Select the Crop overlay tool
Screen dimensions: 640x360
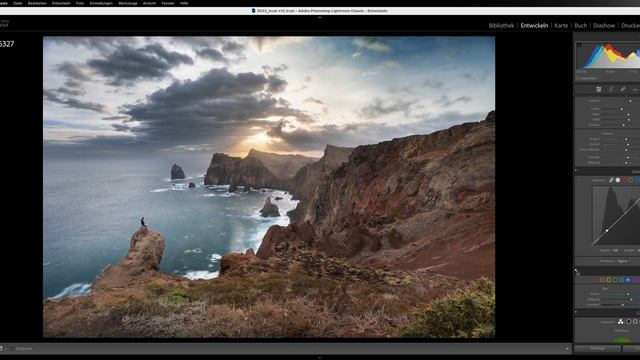(x=611, y=89)
